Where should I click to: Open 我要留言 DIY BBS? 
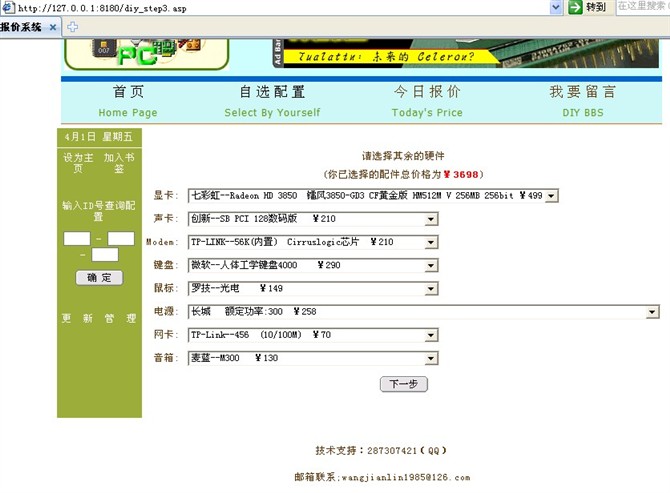(x=582, y=101)
